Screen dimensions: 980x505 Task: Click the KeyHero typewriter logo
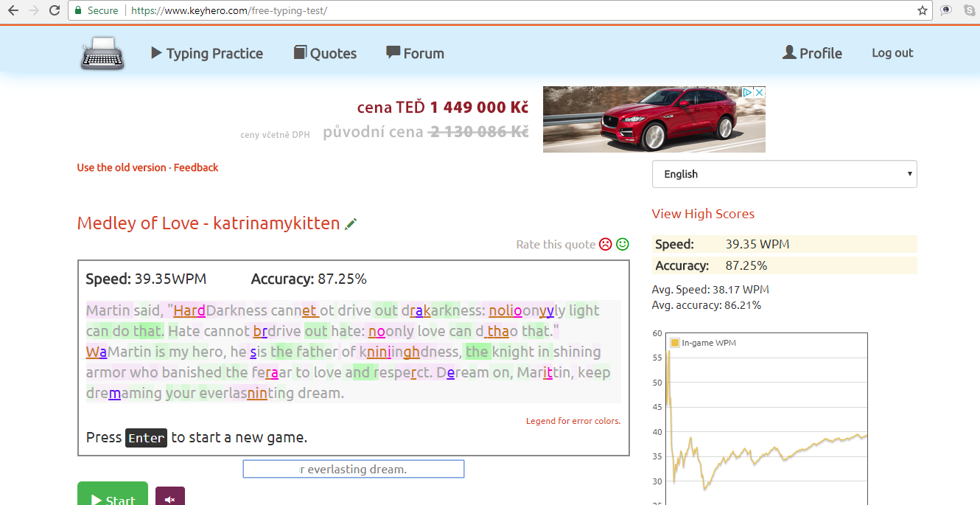102,53
